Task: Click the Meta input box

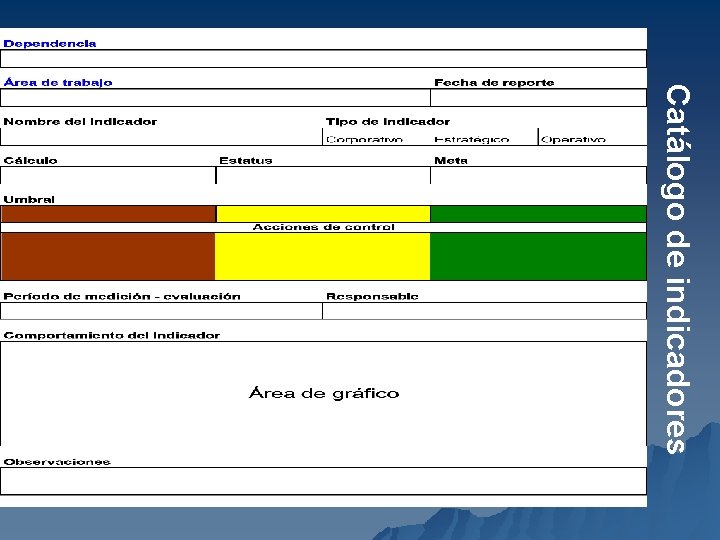Action: [538, 175]
